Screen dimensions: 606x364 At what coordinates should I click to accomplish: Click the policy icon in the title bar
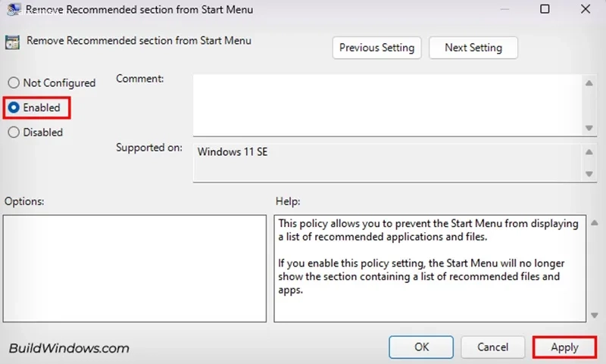(14, 10)
